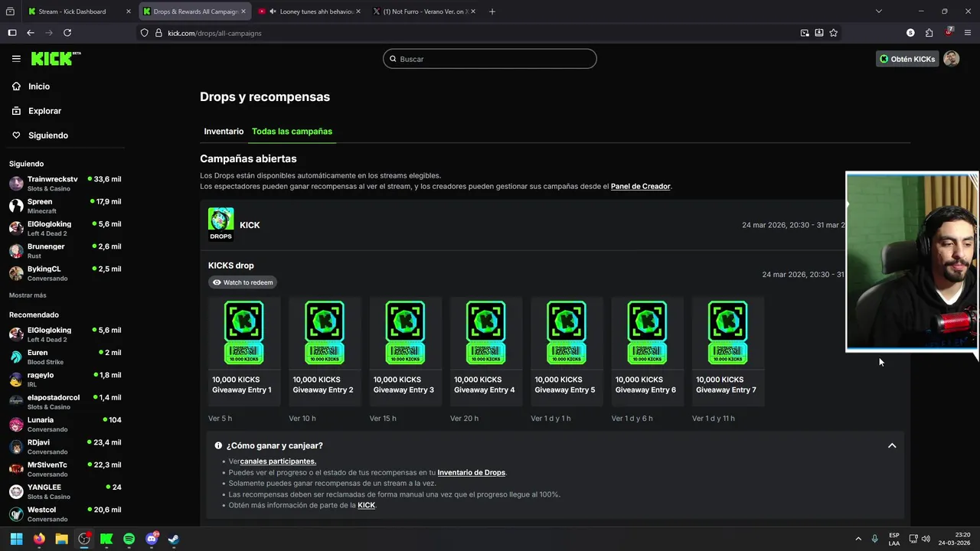The height and width of the screenshot is (551, 980).
Task: Open Brunenger Rust stream
Action: click(x=65, y=251)
